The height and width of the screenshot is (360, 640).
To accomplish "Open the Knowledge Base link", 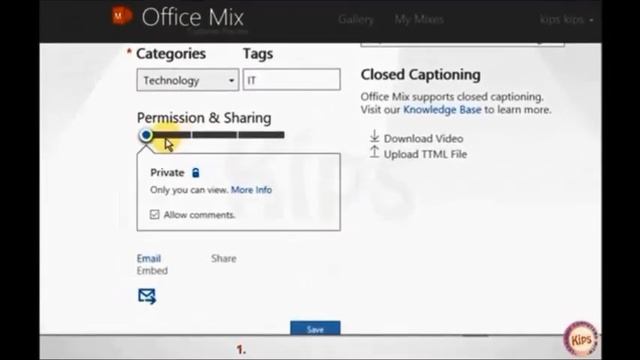I will coord(442,110).
